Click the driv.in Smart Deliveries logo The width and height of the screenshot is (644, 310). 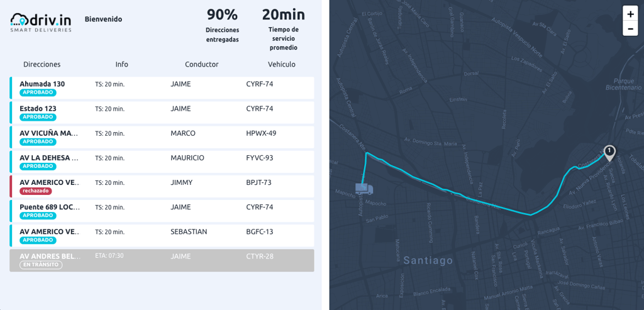click(x=41, y=22)
